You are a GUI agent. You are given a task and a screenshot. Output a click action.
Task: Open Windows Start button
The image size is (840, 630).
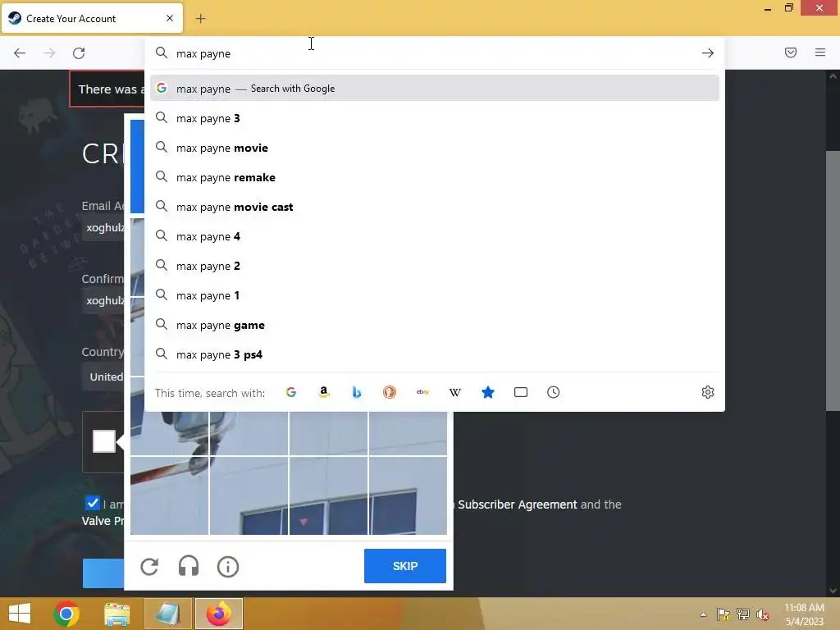click(x=20, y=614)
